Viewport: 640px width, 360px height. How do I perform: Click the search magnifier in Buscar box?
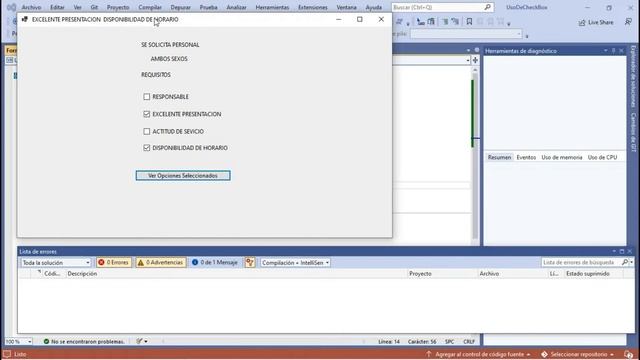(x=487, y=7)
